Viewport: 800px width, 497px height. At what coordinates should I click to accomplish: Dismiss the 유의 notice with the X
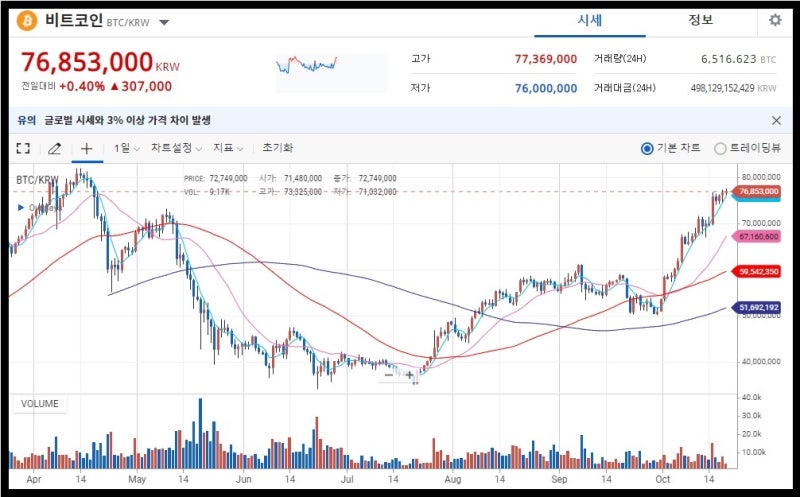(x=776, y=120)
